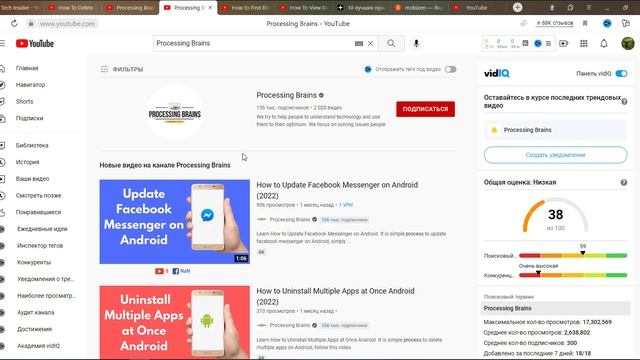The height and width of the screenshot is (360, 640).
Task: Open the Uninstall Multiple Apps video thumbnail
Action: click(x=175, y=322)
